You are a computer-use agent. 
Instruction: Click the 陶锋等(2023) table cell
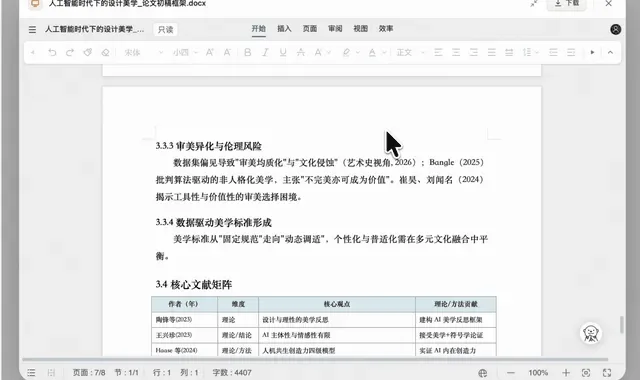(x=184, y=320)
